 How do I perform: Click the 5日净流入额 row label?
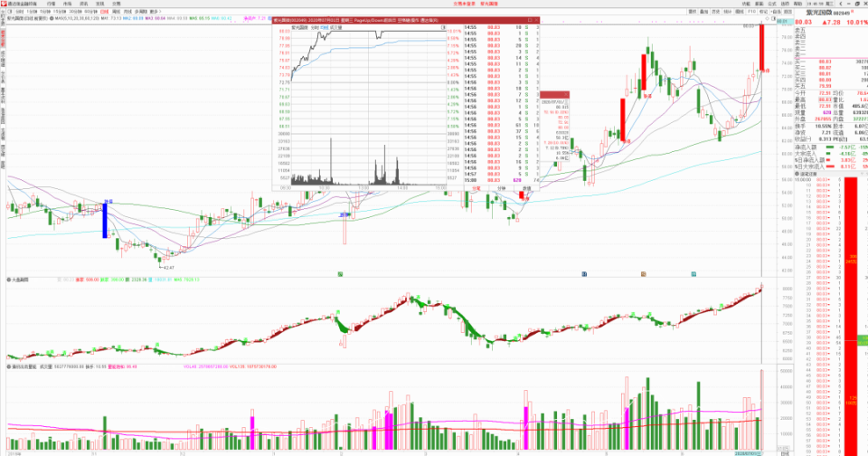[x=809, y=160]
